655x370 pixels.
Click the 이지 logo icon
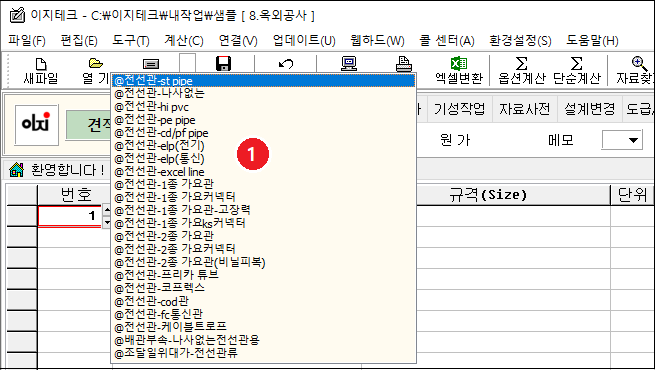[x=36, y=125]
